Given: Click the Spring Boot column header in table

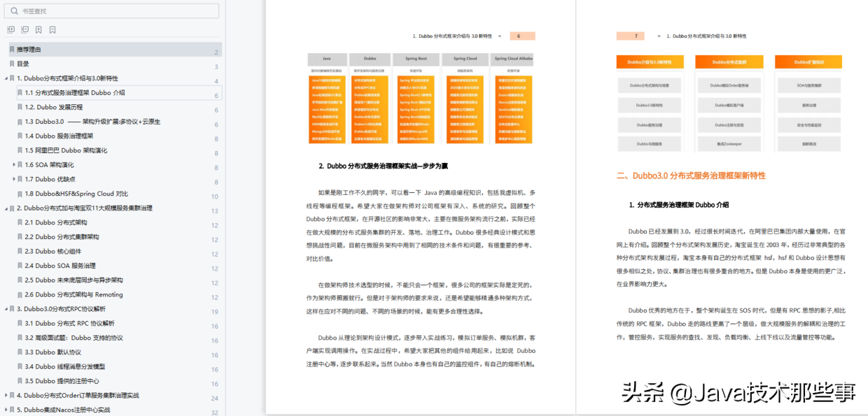Looking at the screenshot, I should tap(416, 59).
